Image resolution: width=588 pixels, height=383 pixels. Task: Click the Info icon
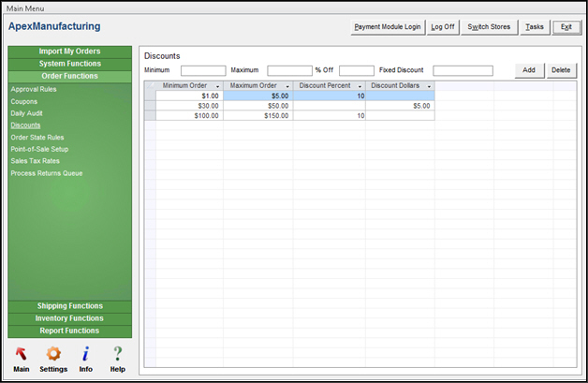[x=85, y=354]
